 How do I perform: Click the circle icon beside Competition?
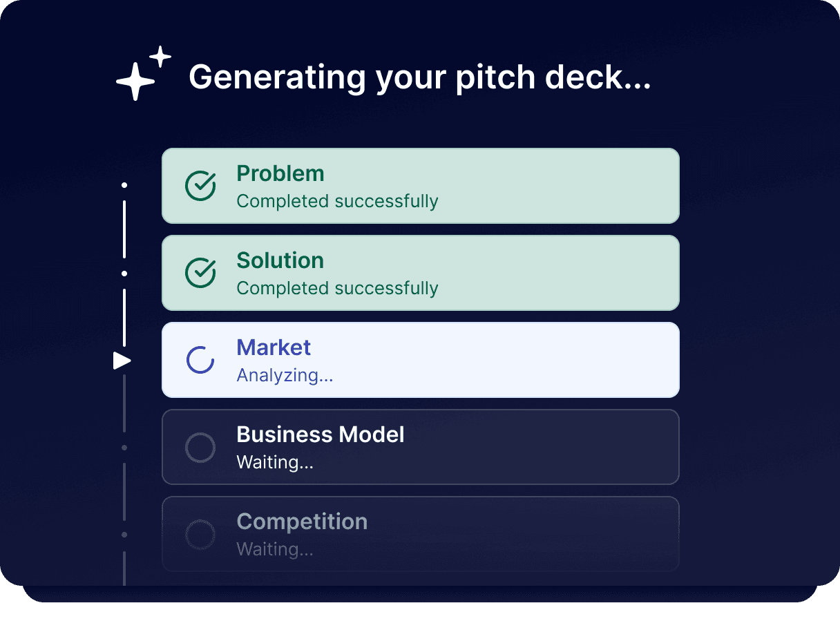(x=200, y=533)
